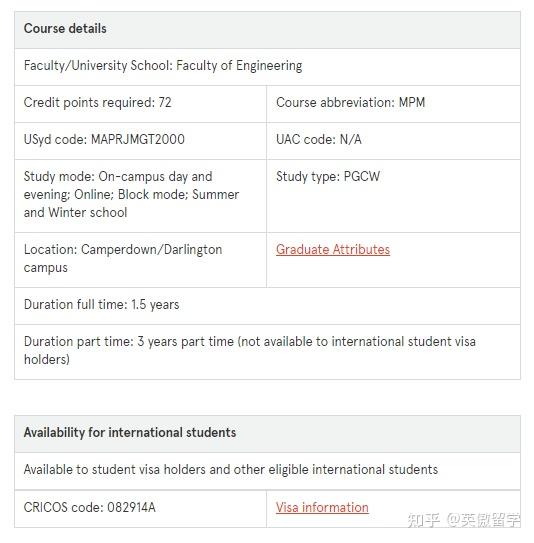
Task: Click Availability for international students header
Action: point(267,434)
